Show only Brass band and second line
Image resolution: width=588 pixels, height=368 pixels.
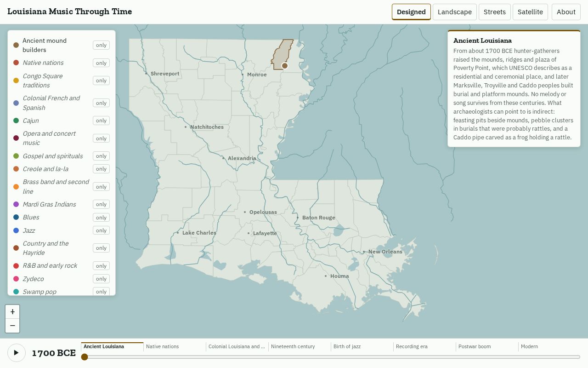(x=101, y=187)
